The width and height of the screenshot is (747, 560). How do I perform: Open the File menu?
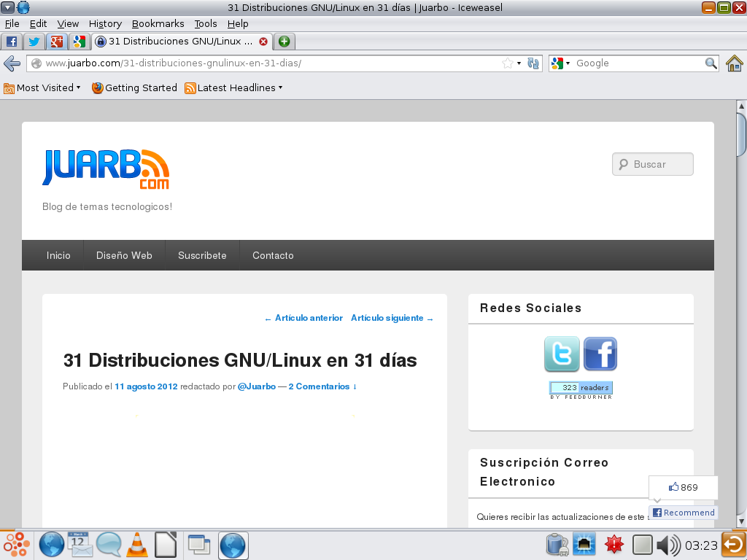(12, 24)
